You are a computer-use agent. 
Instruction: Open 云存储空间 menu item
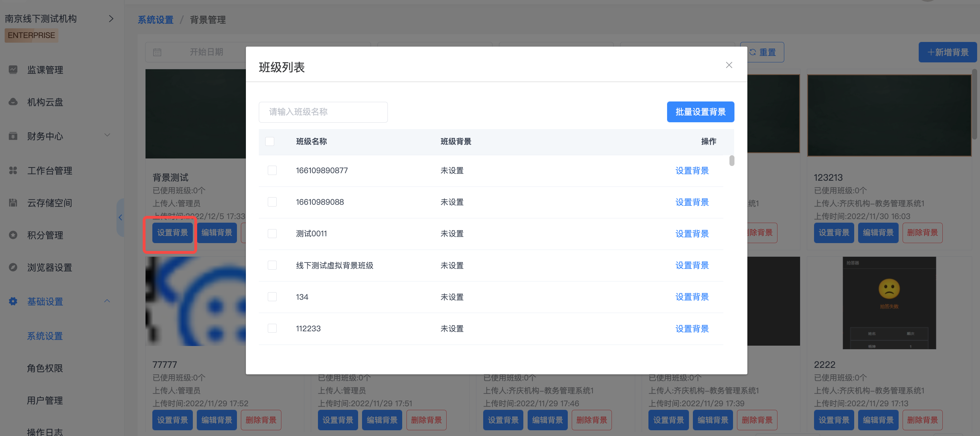[49, 203]
